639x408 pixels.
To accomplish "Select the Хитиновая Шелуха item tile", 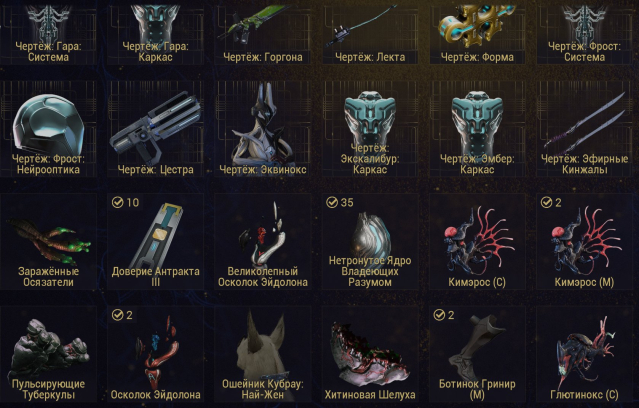I will pyautogui.click(x=370, y=354).
